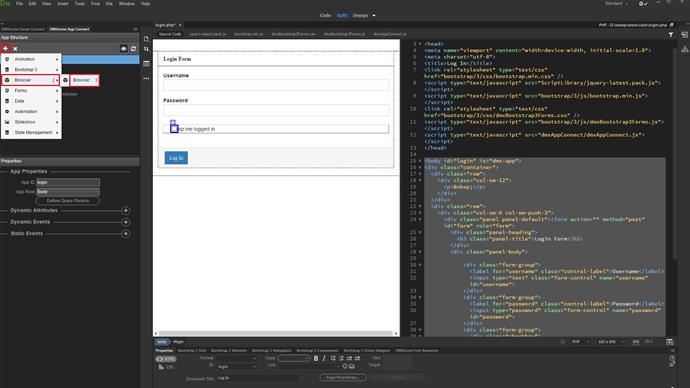
Task: Switch to DMXzone Server Connect panel tab
Action: coord(23,29)
